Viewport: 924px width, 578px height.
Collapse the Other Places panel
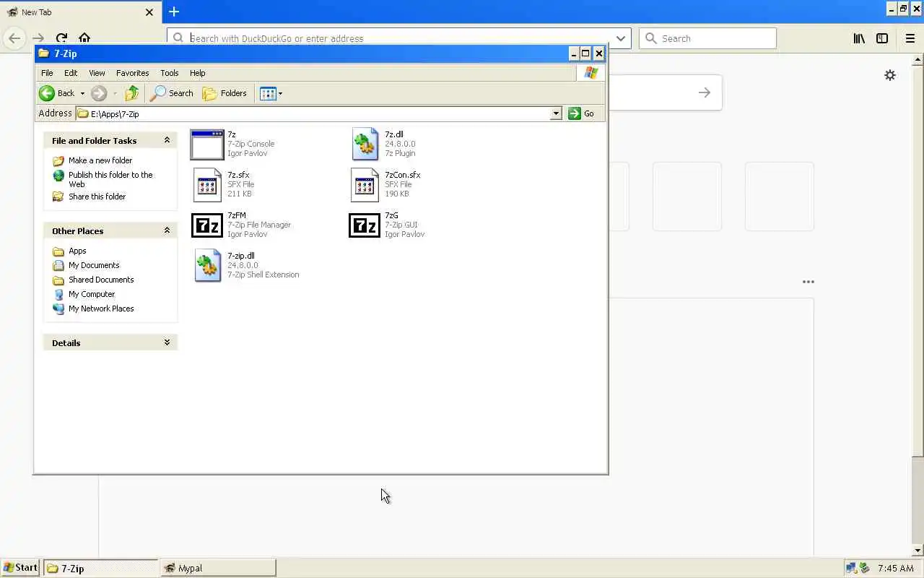167,230
